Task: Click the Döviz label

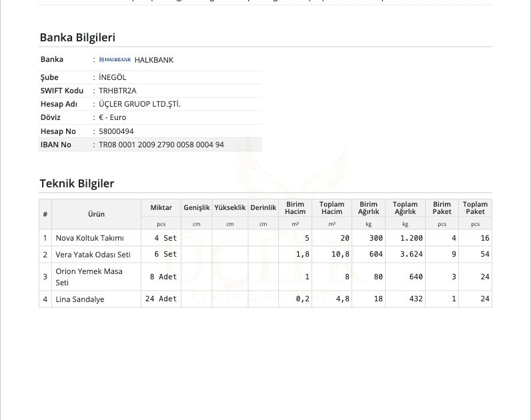Action: (x=51, y=117)
